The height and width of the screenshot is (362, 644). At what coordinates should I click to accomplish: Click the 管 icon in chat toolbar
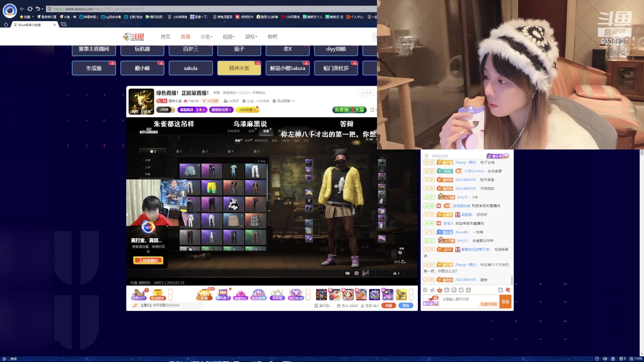pyautogui.click(x=454, y=290)
